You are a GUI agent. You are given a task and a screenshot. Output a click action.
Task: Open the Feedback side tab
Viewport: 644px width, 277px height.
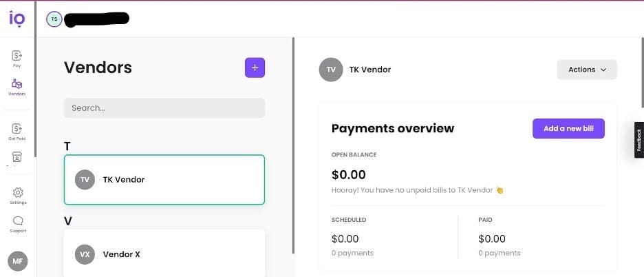pyautogui.click(x=638, y=140)
